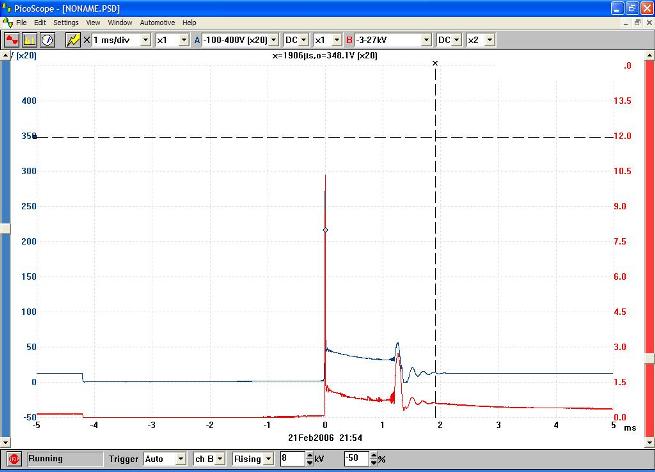Click the vertical cursor X handle at top
Viewport: 655px width, 472px height.
[435, 63]
